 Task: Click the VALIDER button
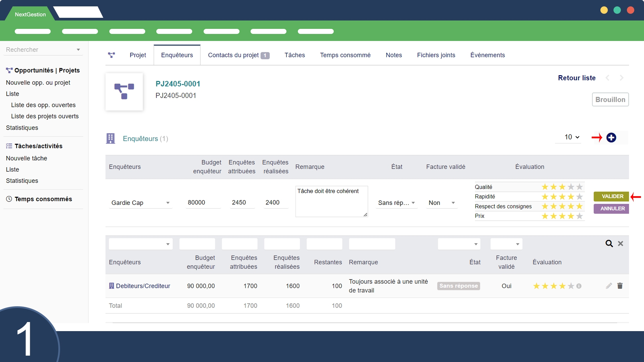(612, 196)
